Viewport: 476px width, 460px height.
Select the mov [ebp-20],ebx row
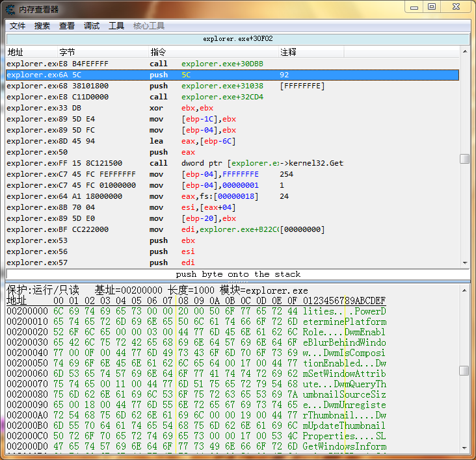click(233, 218)
